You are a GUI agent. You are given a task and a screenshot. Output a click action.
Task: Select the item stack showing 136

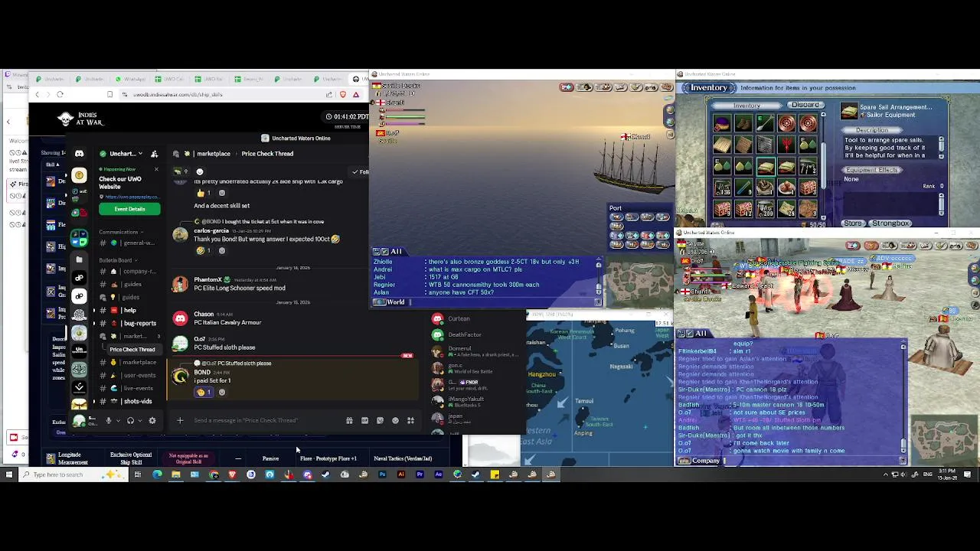[722, 187]
